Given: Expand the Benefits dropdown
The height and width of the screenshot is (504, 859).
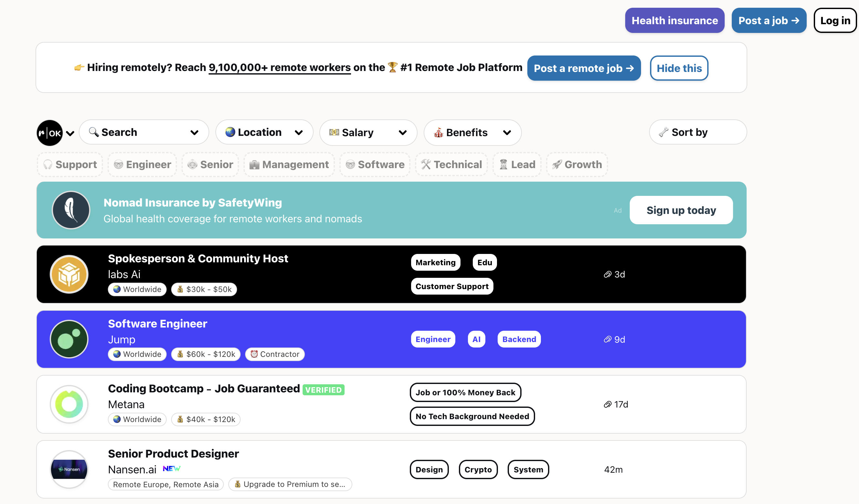Looking at the screenshot, I should (x=472, y=133).
